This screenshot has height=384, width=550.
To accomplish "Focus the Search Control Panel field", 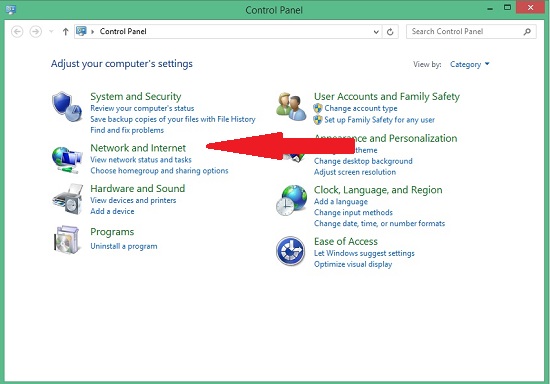I will [471, 32].
